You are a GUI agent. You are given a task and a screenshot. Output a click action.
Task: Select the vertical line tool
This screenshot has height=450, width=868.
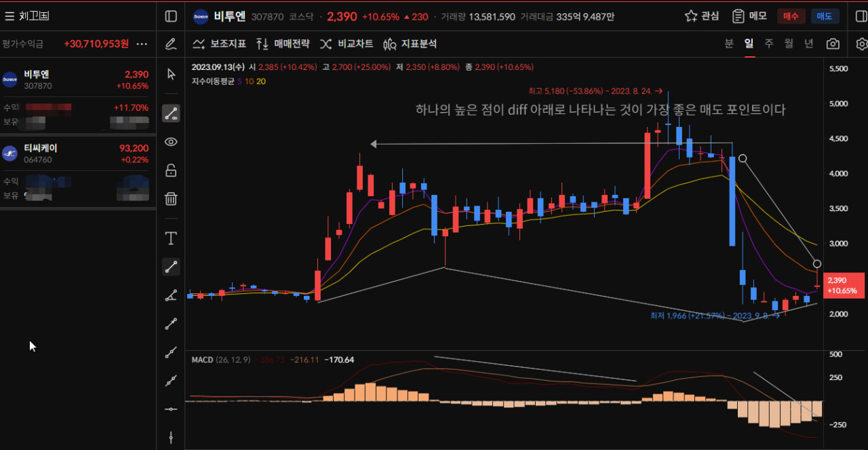pos(171,437)
